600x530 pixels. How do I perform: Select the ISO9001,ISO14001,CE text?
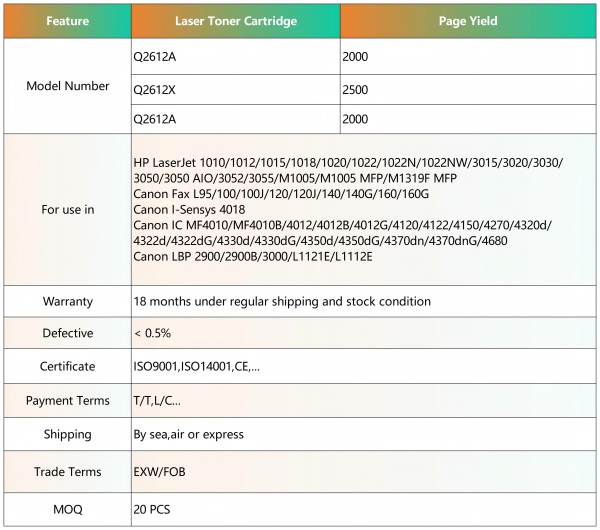[196, 367]
